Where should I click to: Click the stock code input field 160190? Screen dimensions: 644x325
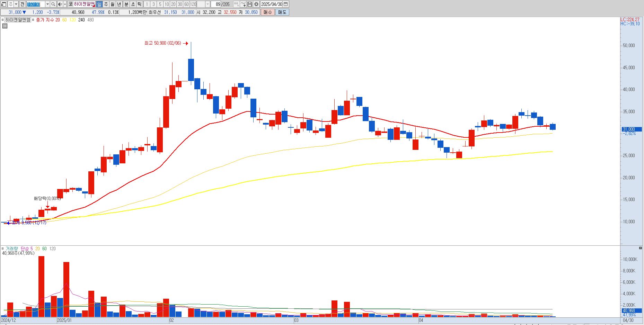[x=36, y=4]
